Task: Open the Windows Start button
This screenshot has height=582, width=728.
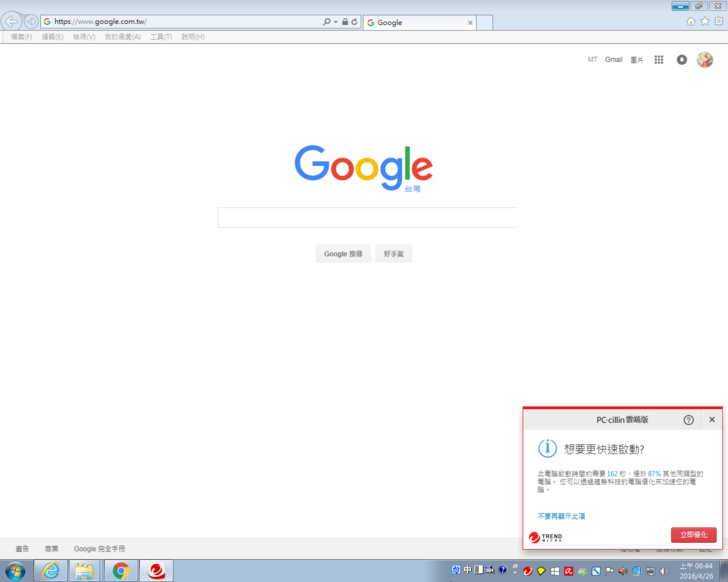Action: click(15, 571)
